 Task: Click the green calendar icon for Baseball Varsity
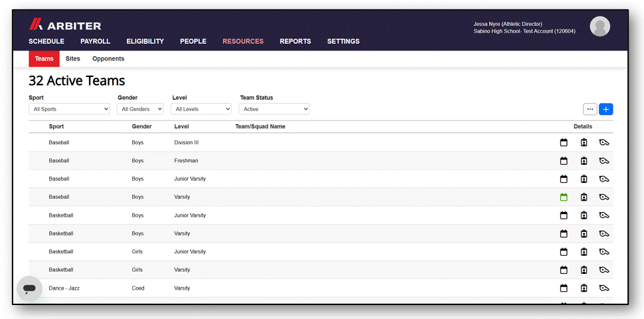coord(564,197)
